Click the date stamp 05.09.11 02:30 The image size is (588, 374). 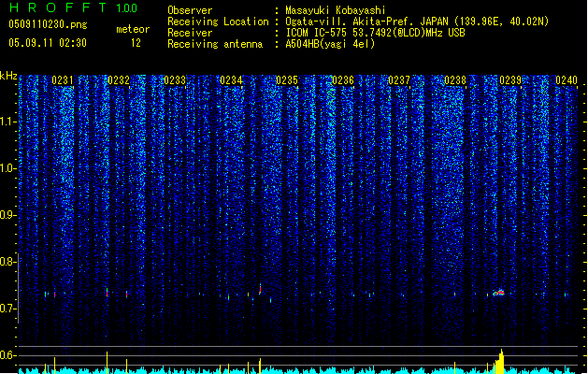pyautogui.click(x=48, y=43)
